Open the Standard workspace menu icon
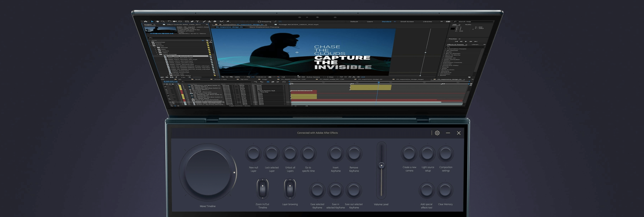The height and width of the screenshot is (217, 644). click(395, 22)
